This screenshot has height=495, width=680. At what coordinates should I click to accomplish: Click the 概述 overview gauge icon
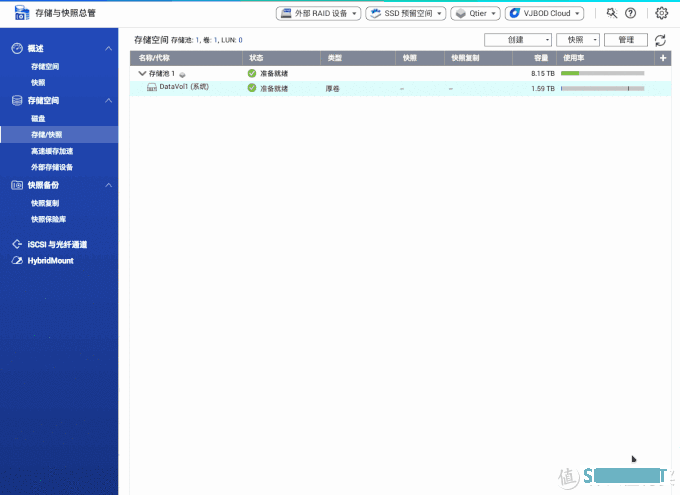point(17,48)
